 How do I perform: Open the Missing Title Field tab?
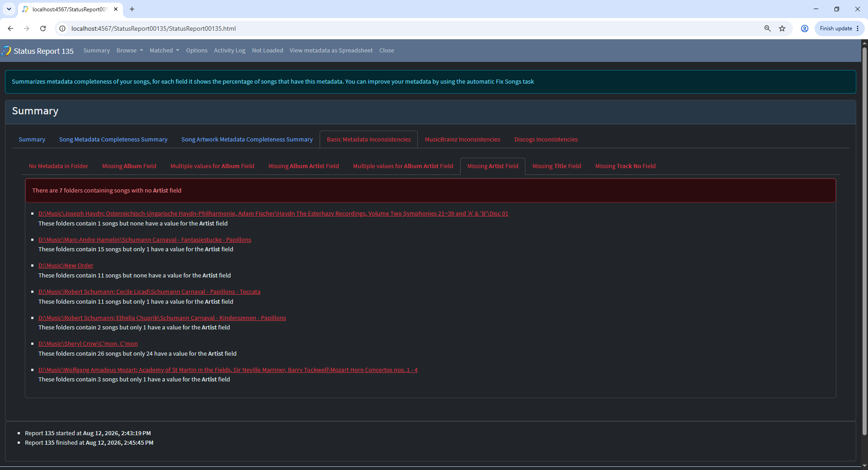[x=557, y=166]
